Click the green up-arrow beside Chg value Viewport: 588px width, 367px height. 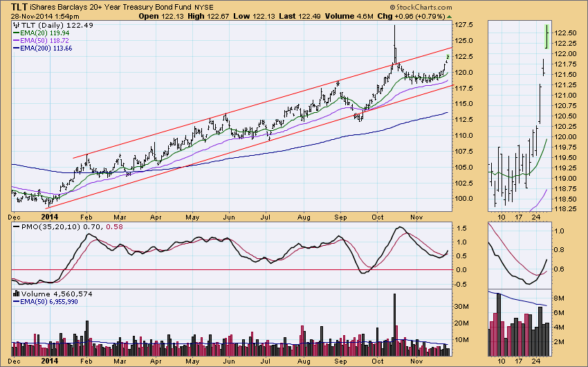coord(449,17)
